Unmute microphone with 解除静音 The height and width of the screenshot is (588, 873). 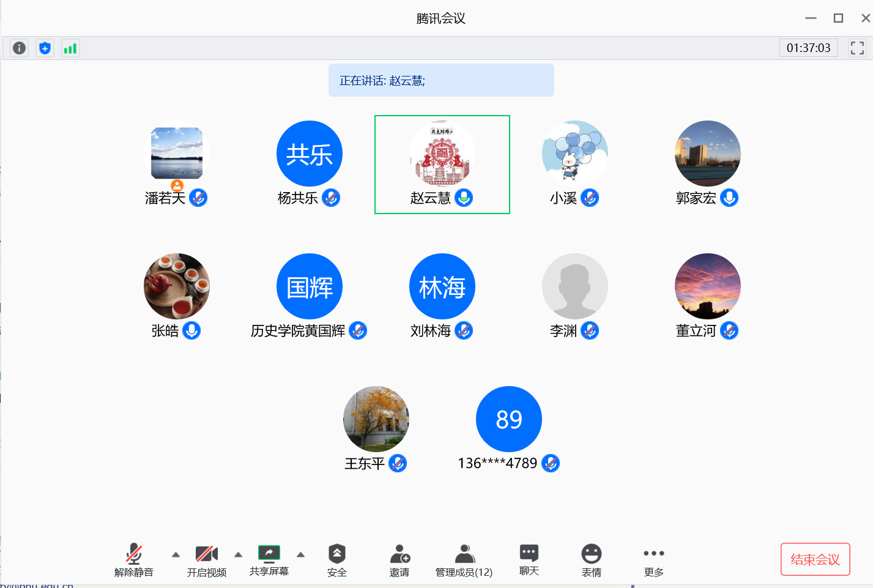click(x=134, y=560)
